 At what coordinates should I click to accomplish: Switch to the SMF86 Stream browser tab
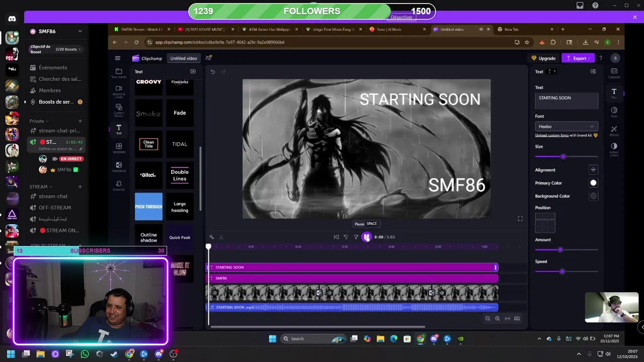(x=142, y=29)
